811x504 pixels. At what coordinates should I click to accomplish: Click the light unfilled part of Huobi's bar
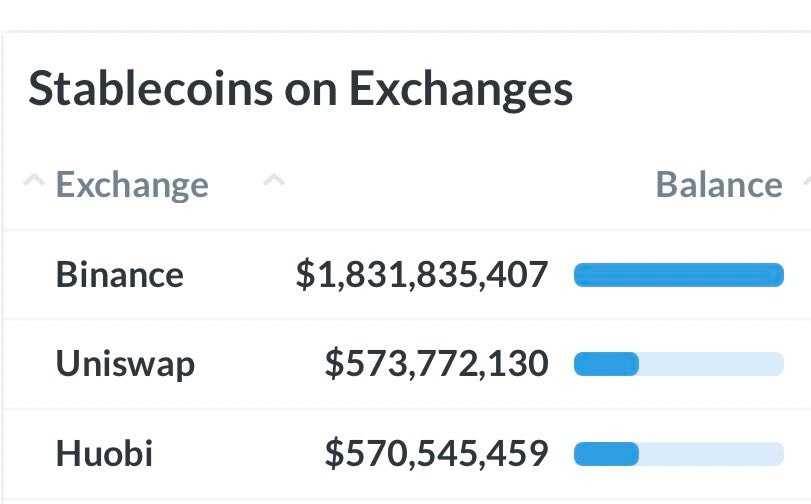712,454
